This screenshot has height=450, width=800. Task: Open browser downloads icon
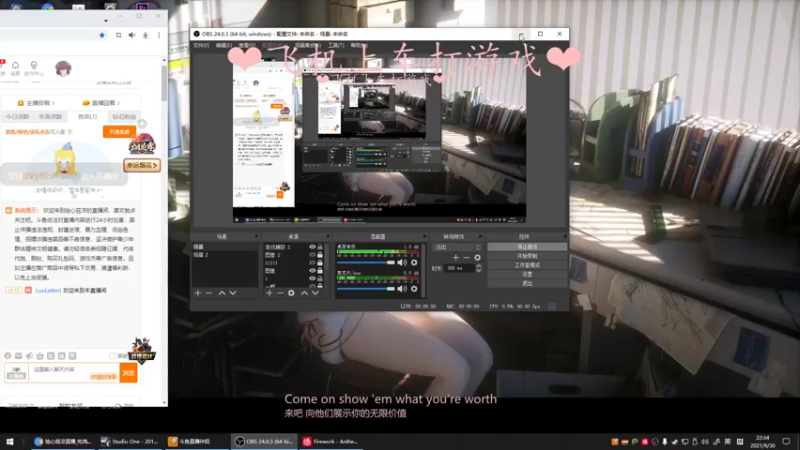[x=145, y=35]
